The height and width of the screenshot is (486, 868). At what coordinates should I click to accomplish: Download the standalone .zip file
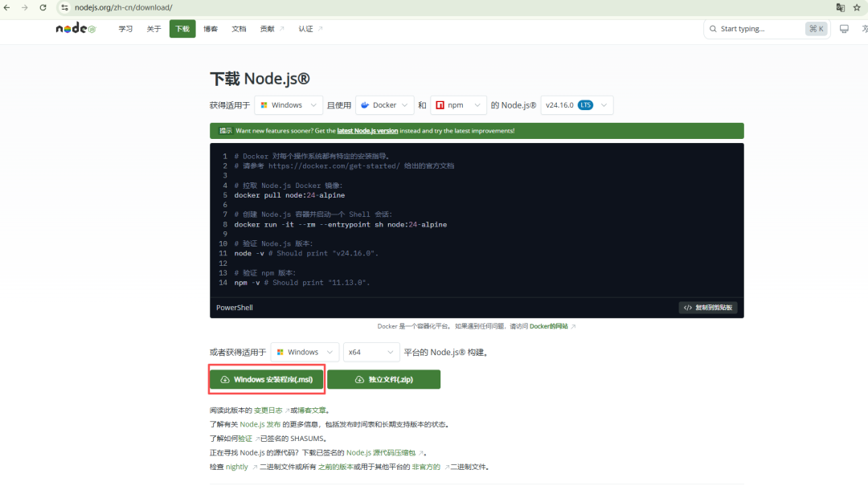[383, 380]
